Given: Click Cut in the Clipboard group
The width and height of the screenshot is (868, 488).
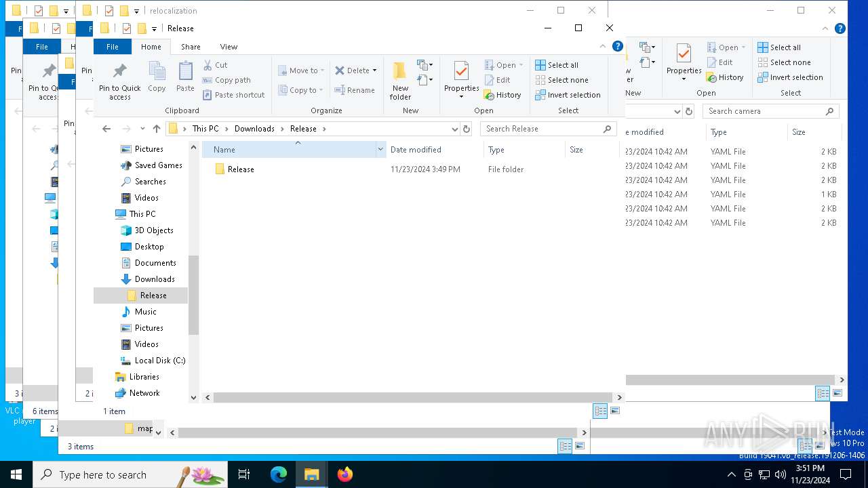Looking at the screenshot, I should (x=215, y=65).
